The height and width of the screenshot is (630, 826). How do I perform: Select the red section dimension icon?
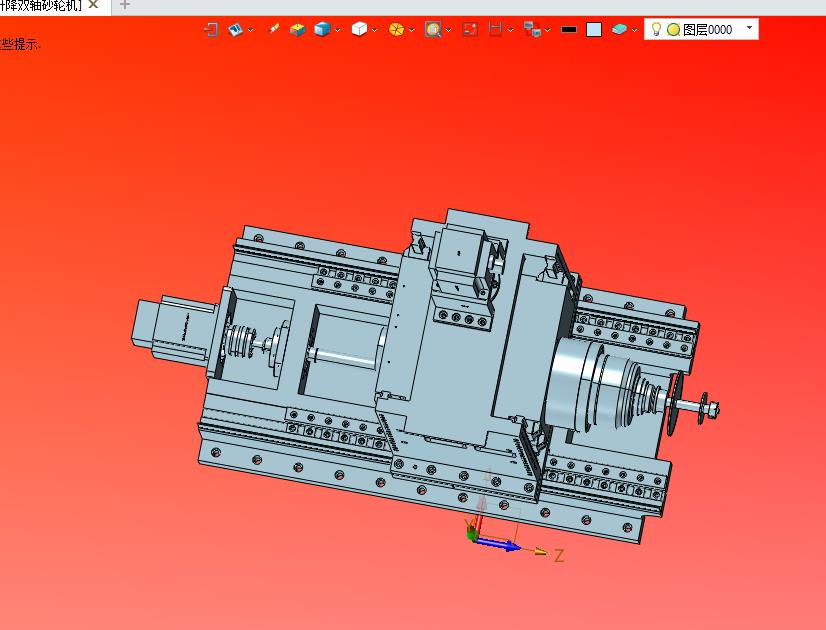(x=495, y=29)
